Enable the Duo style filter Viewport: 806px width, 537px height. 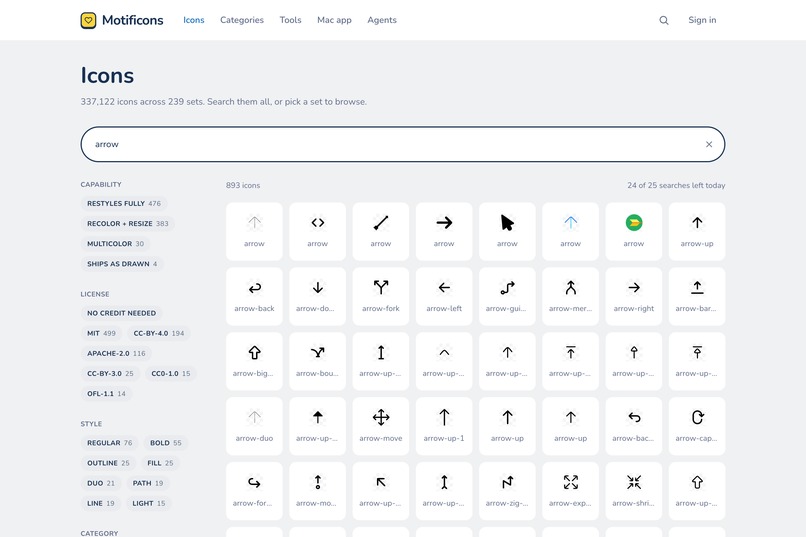coord(101,483)
